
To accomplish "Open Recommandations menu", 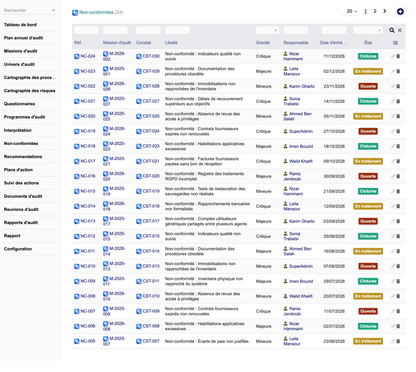I will pyautogui.click(x=23, y=157).
